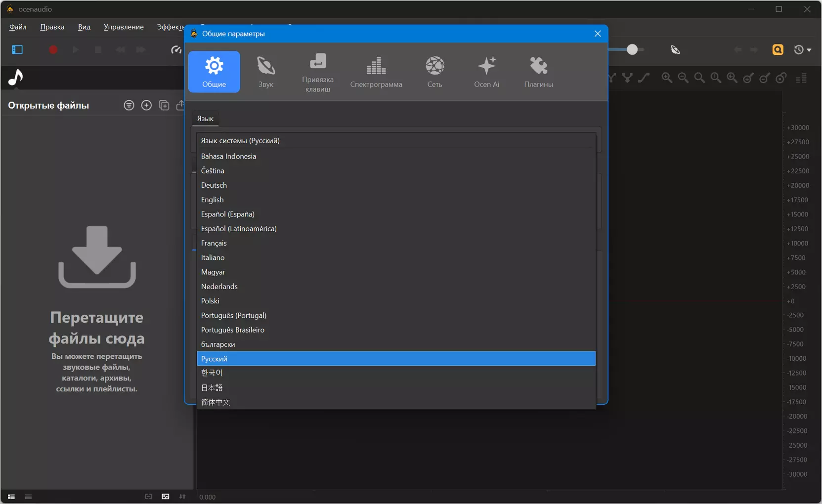The width and height of the screenshot is (822, 504).
Task: Select Português (Portugal) language
Action: pyautogui.click(x=396, y=315)
